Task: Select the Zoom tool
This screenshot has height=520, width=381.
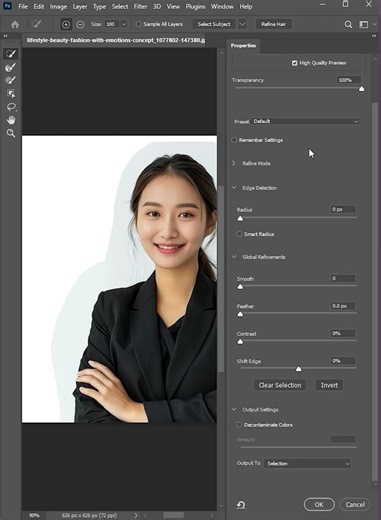Action: pyautogui.click(x=11, y=133)
